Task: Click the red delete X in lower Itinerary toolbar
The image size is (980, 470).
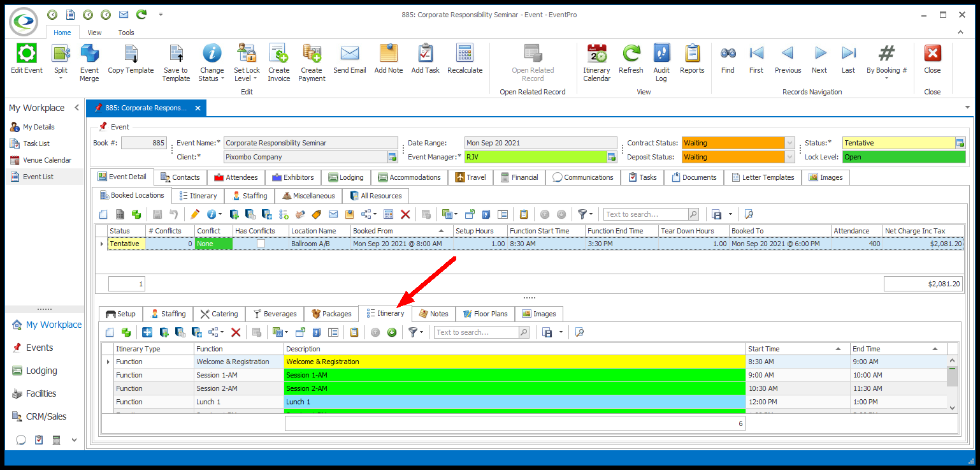Action: tap(236, 332)
